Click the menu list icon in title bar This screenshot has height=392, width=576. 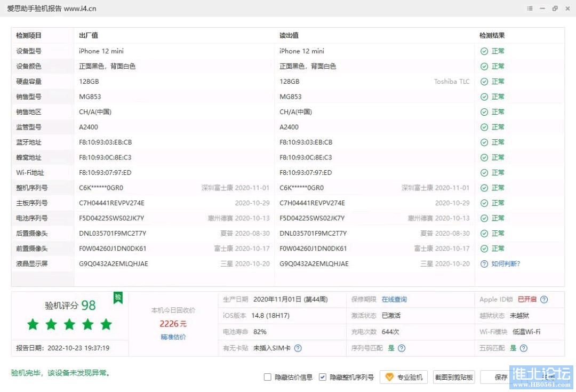click(530, 9)
